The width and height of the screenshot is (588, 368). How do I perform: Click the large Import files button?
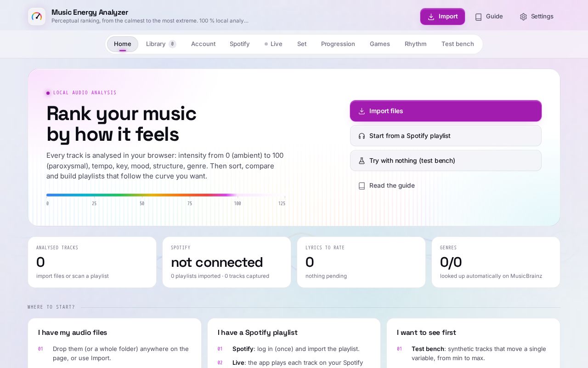pos(446,111)
